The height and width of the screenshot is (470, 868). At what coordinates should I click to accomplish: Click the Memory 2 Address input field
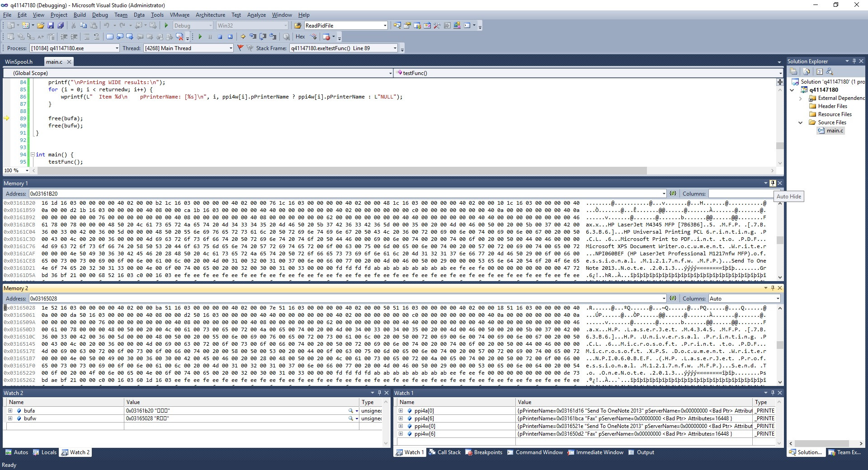pyautogui.click(x=348, y=298)
